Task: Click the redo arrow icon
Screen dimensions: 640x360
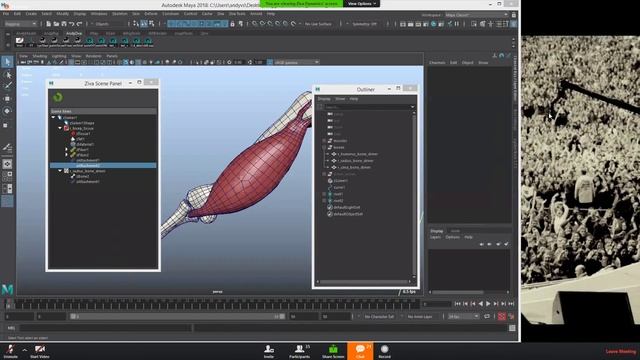Action: pos(79,24)
